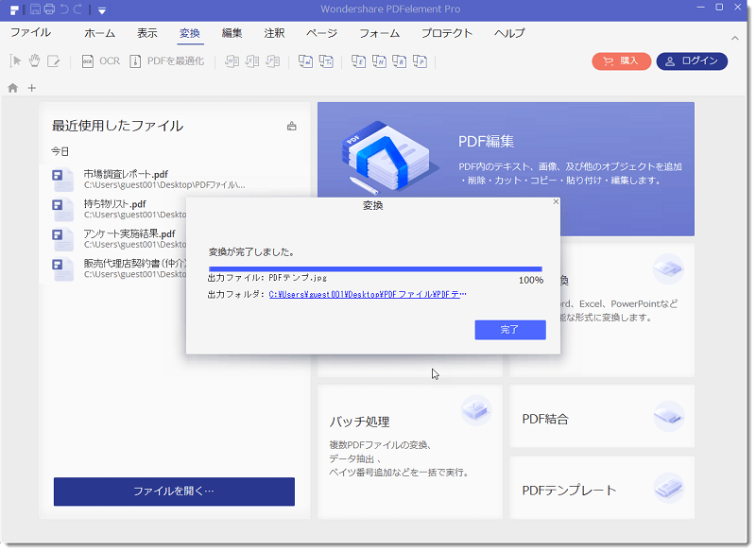Open the フォーム tab
756x552 pixels.
[x=380, y=33]
